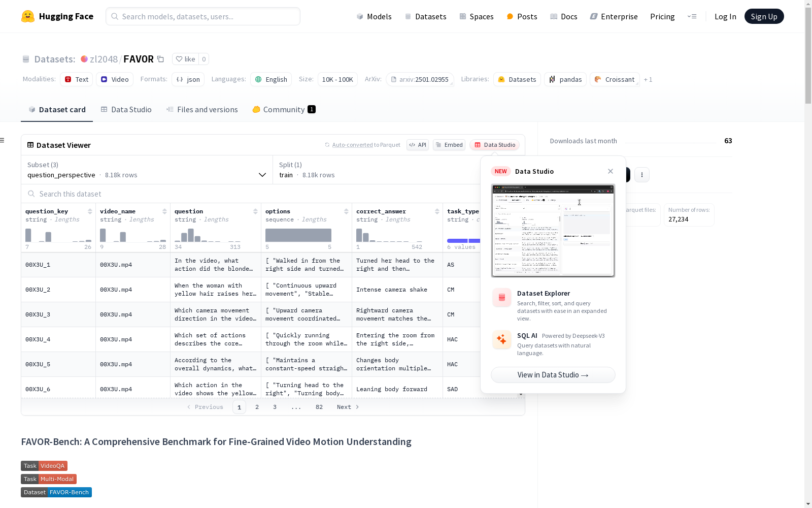
Task: Sort the question column
Action: click(x=255, y=211)
